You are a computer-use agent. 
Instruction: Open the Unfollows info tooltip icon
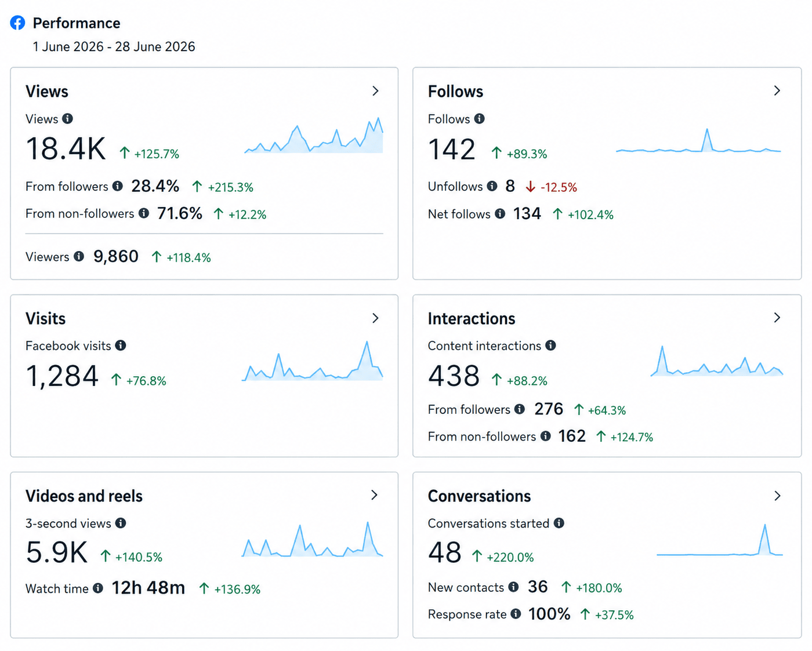tap(492, 186)
